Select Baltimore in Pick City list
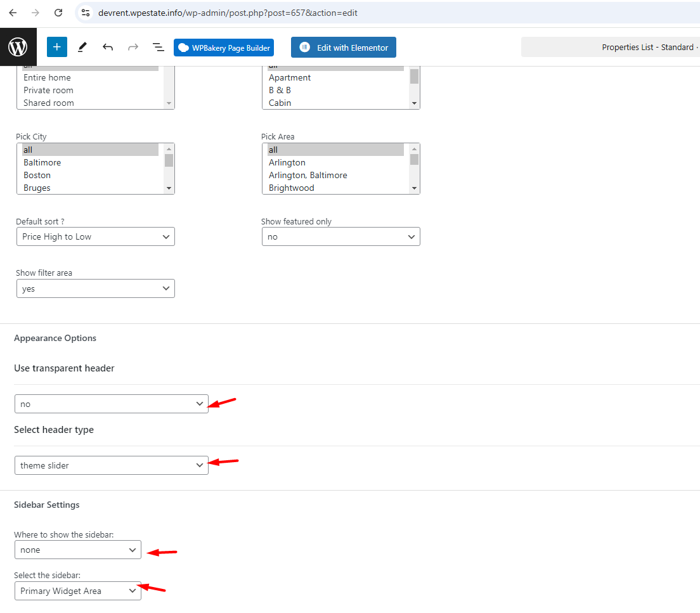The width and height of the screenshot is (700, 613). pyautogui.click(x=42, y=162)
